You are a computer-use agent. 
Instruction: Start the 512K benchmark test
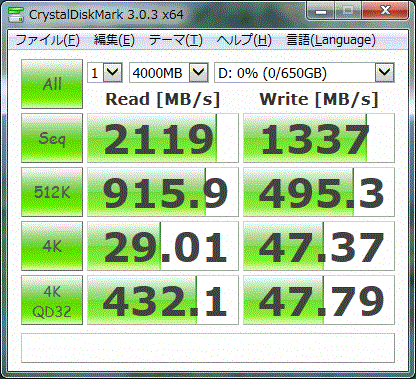pos(52,192)
